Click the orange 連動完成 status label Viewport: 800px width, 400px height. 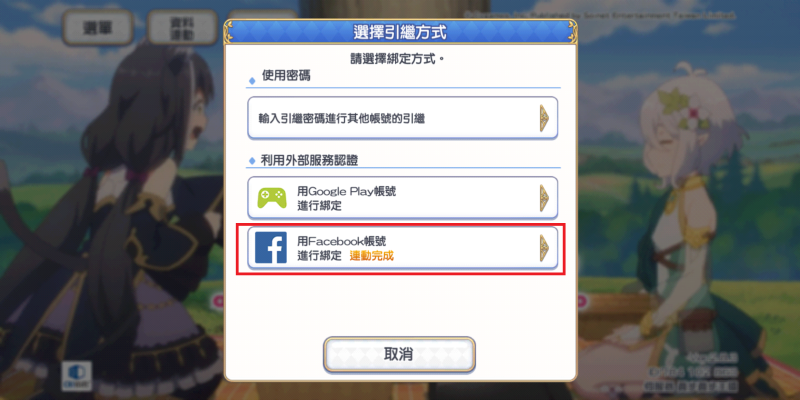[x=371, y=256]
